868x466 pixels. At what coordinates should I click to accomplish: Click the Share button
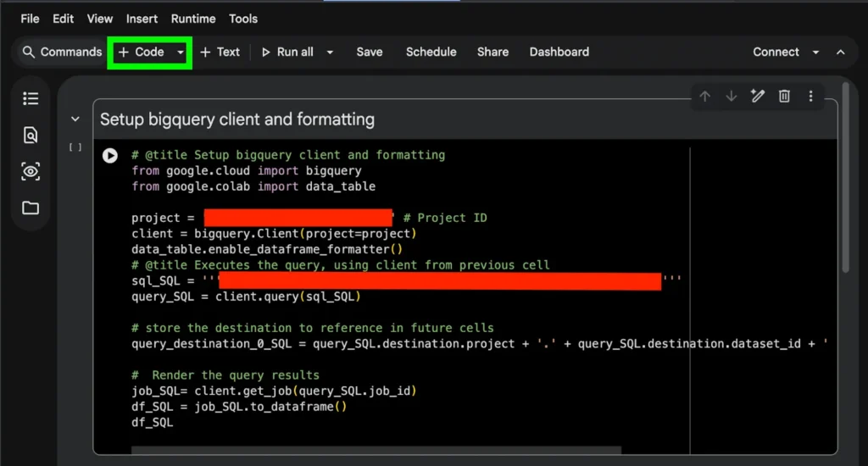point(492,52)
